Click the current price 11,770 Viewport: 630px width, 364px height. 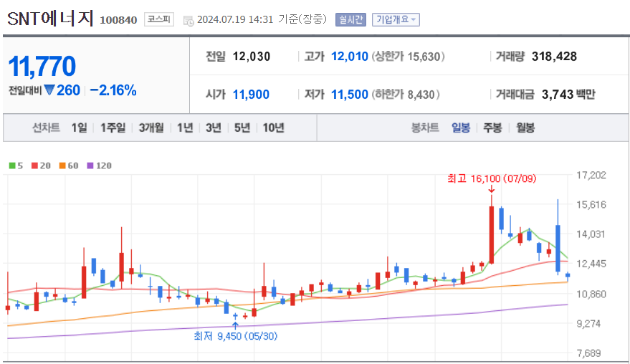pos(42,67)
